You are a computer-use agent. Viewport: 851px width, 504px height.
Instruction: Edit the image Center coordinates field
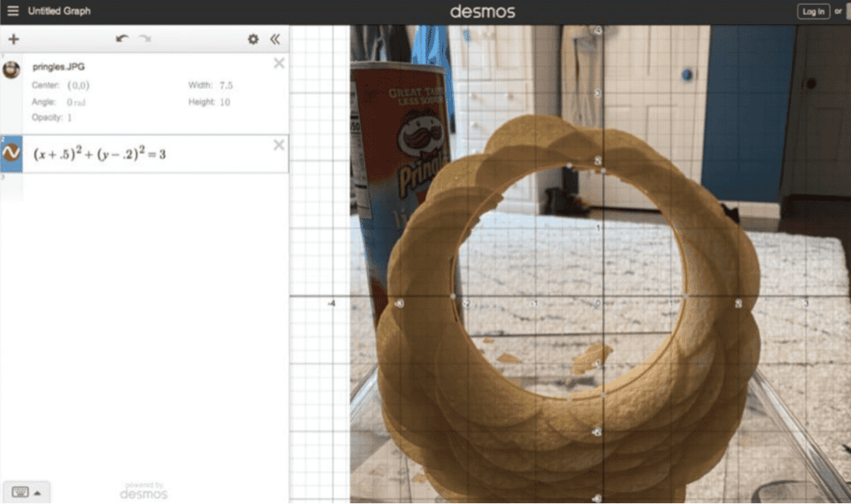(78, 86)
